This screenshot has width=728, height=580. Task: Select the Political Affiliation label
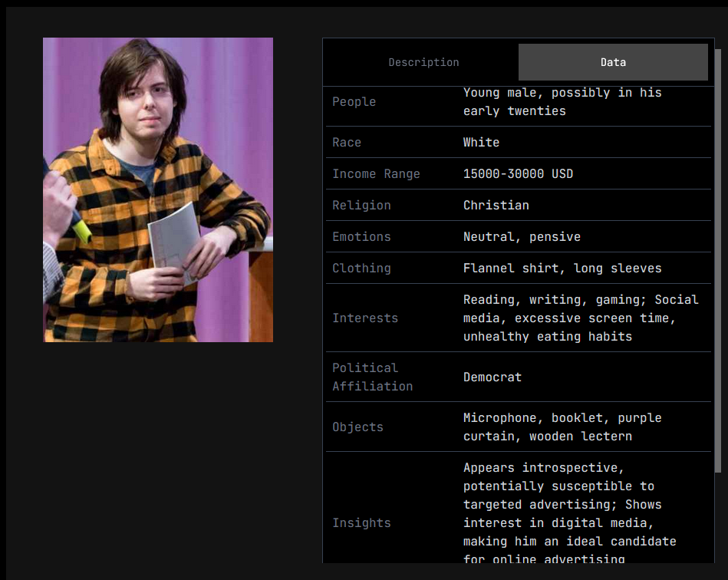click(x=372, y=377)
